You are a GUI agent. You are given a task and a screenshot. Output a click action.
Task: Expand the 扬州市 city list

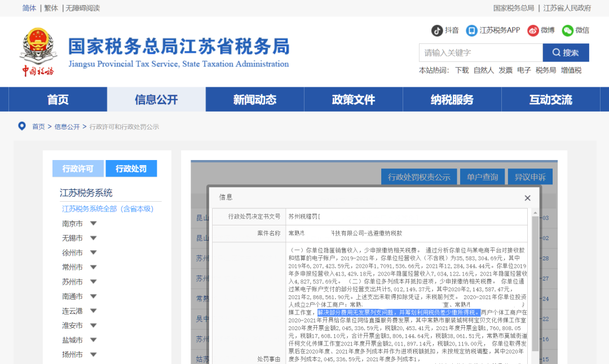coord(73,354)
